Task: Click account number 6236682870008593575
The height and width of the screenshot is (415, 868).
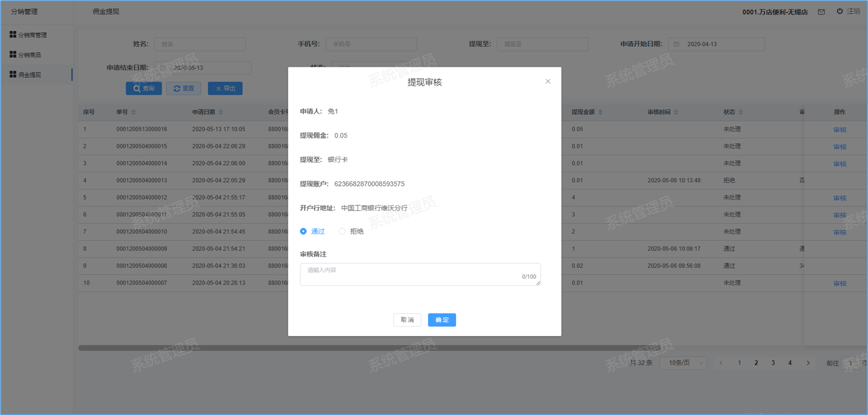Action: coord(369,184)
